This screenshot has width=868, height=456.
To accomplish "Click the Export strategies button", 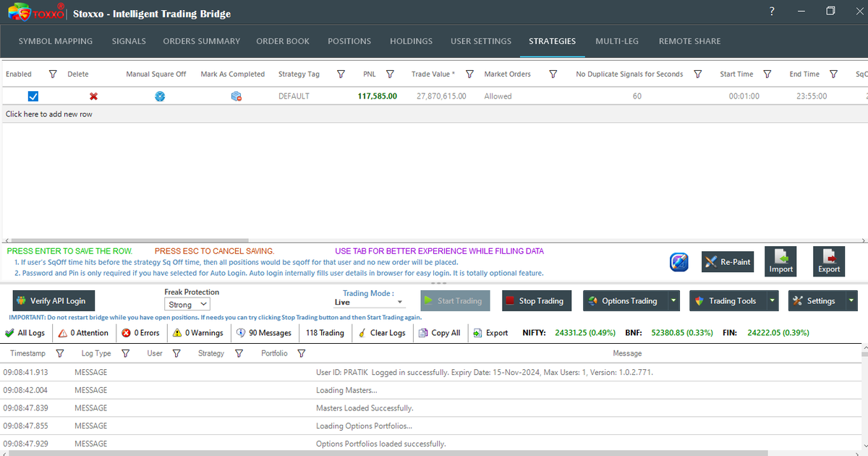I will (829, 261).
